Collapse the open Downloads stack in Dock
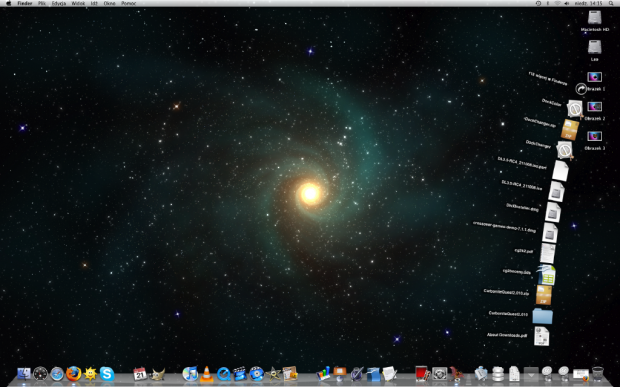The height and width of the screenshot is (387, 620). (x=531, y=374)
